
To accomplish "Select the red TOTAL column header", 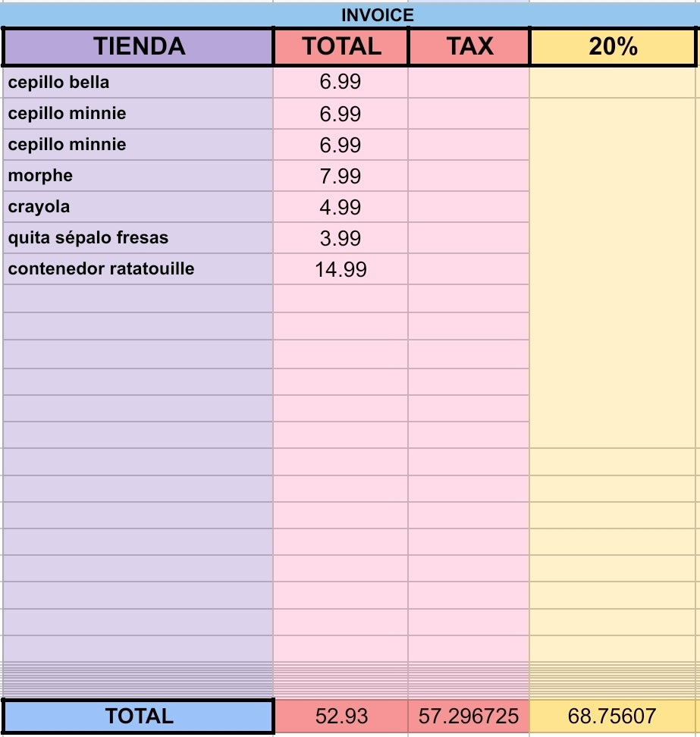I will [x=341, y=46].
